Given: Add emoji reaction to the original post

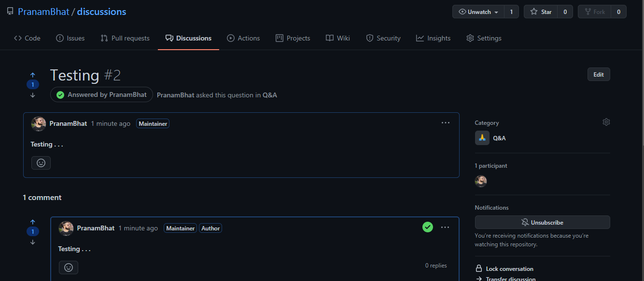Looking at the screenshot, I should [41, 162].
